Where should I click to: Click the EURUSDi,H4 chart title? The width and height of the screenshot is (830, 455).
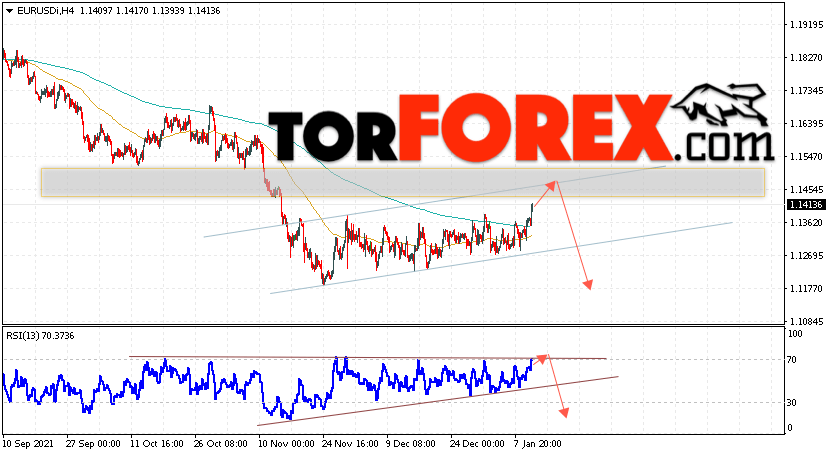click(46, 11)
